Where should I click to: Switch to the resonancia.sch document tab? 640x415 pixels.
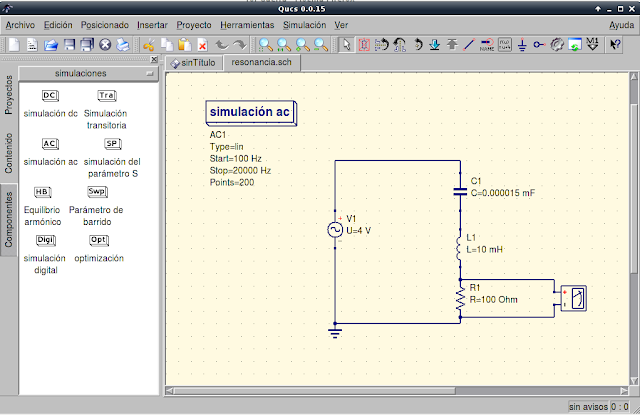(x=261, y=61)
